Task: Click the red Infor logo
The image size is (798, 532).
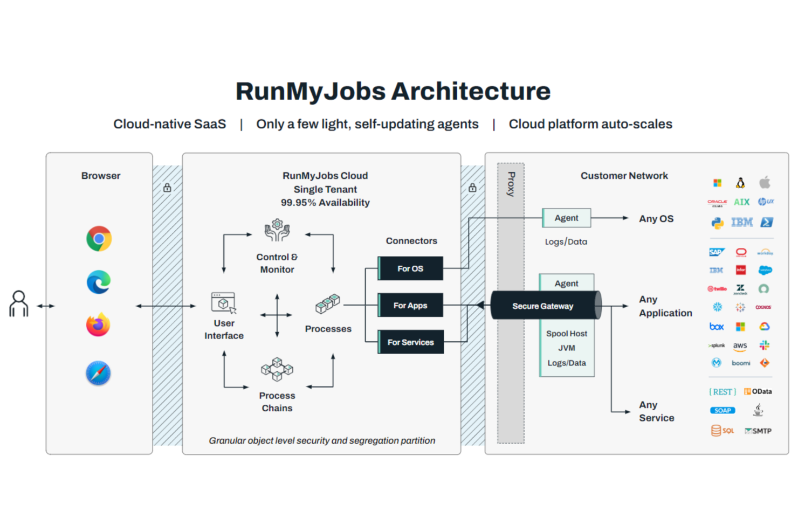Action: pos(741,270)
